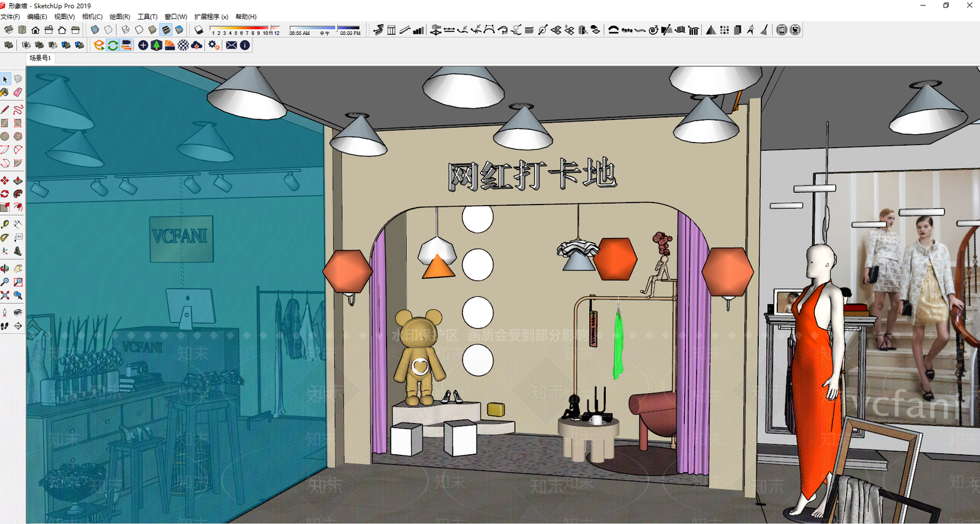Select the Move tool
980x524 pixels.
click(5, 180)
